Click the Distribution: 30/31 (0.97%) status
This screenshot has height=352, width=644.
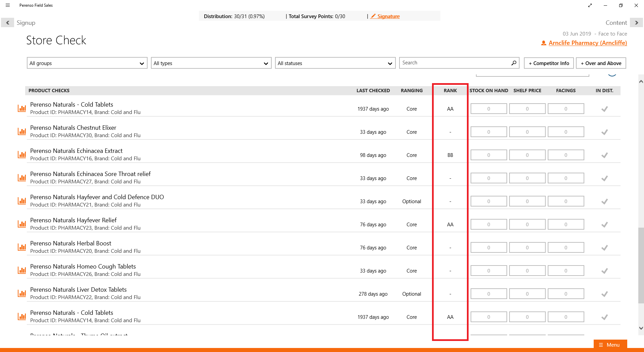[x=234, y=16]
